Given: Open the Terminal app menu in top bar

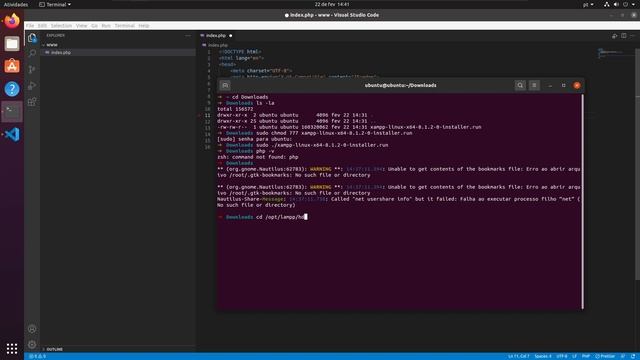Looking at the screenshot, I should (x=55, y=4).
